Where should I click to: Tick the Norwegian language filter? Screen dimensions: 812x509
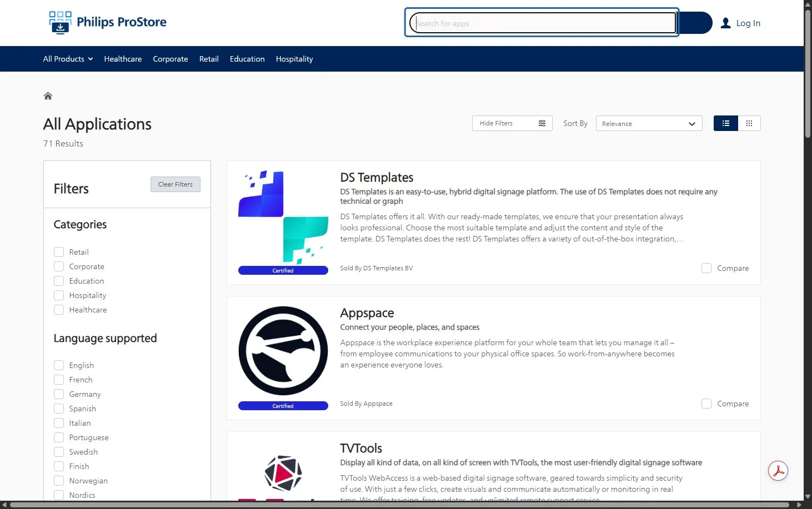click(x=59, y=481)
